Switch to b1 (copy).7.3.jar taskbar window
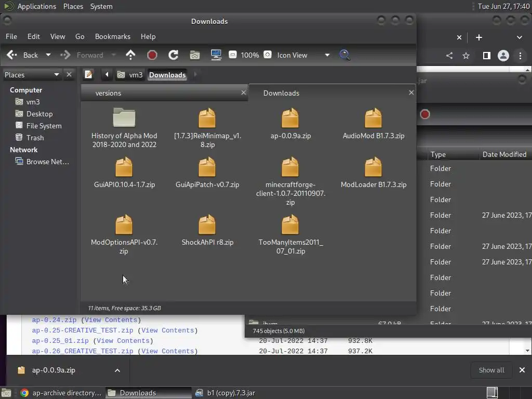Screen dimensions: 532x399 pyautogui.click(x=225, y=393)
